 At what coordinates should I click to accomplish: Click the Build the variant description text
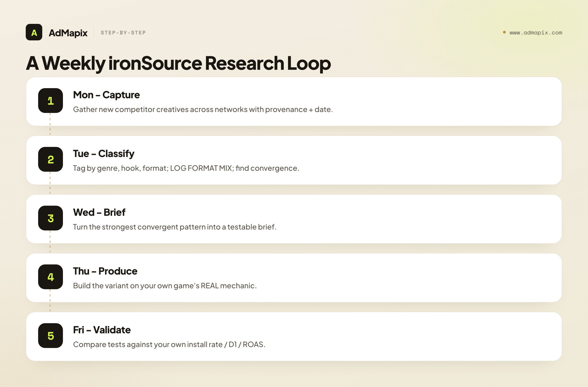(x=165, y=286)
